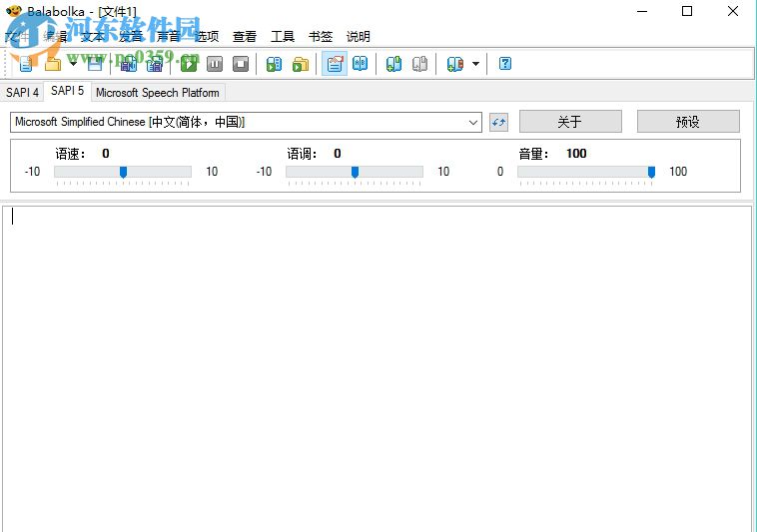
Task: Save audio file toolbar icon
Action: click(129, 64)
